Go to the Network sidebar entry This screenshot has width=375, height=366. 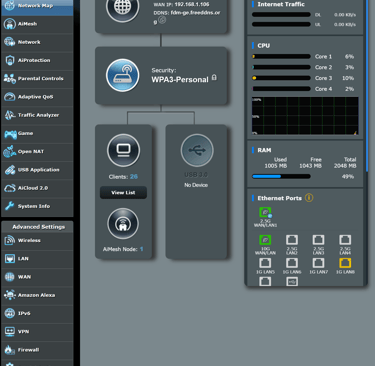pyautogui.click(x=37, y=42)
